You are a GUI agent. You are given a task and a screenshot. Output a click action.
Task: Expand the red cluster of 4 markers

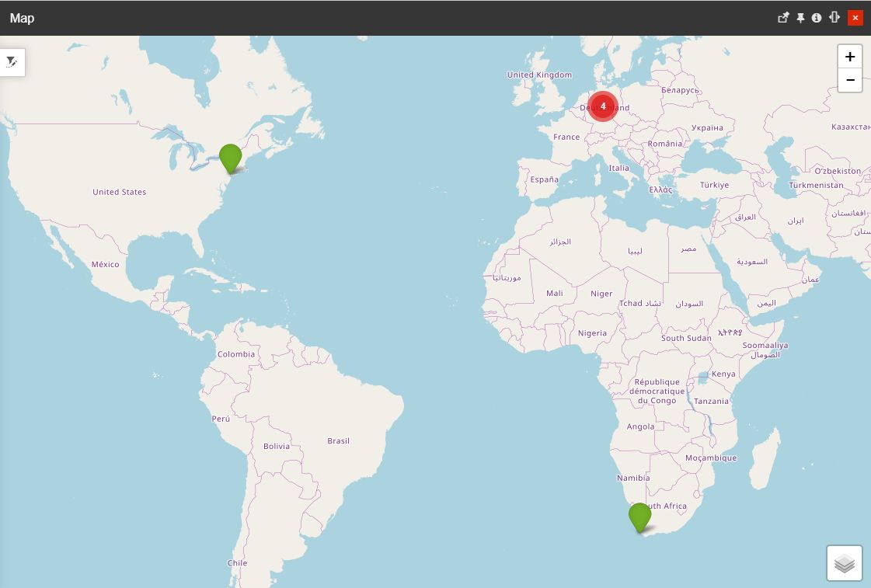[x=603, y=106]
